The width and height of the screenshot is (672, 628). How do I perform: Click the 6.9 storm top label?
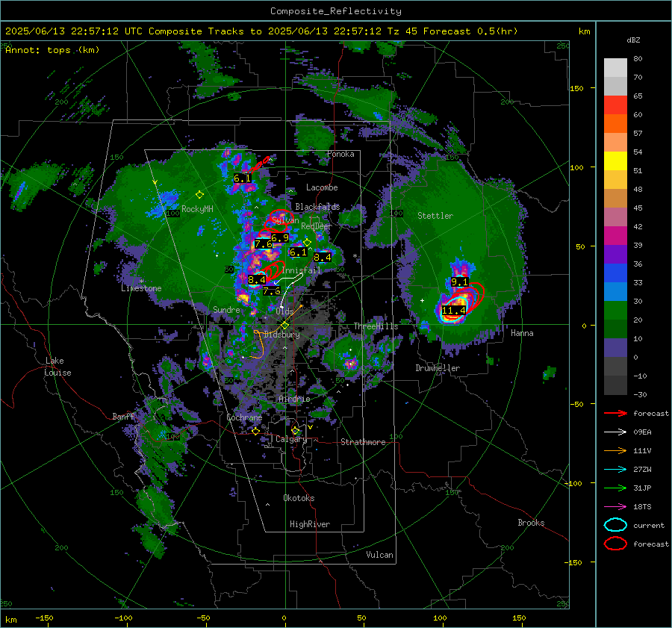point(280,238)
